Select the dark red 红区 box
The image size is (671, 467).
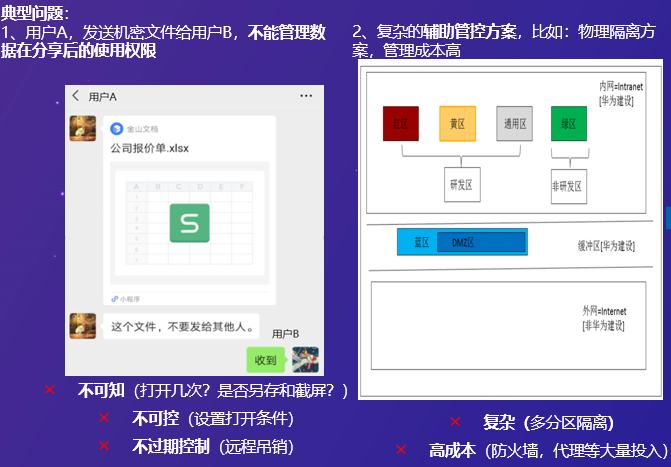(x=401, y=124)
